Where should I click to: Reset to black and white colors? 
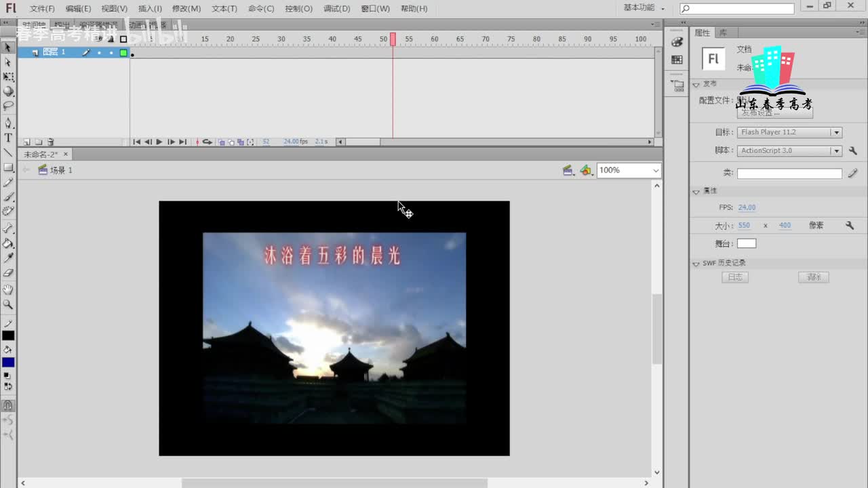point(8,375)
